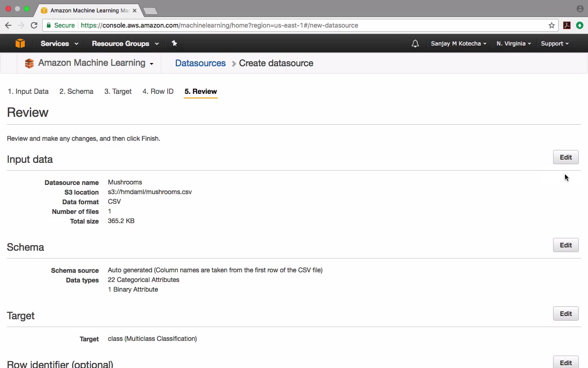Viewport: 588px width, 368px height.
Task: Go back to the previous page
Action: tap(8, 25)
